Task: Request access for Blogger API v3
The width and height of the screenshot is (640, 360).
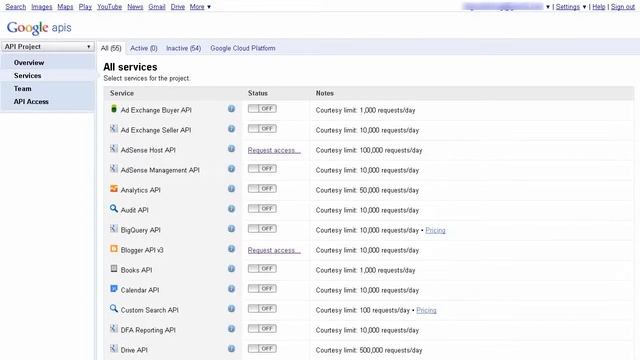Action: [x=274, y=250]
